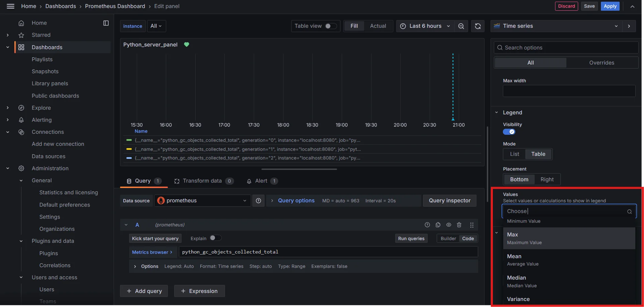Click the Save button
The height and width of the screenshot is (307, 644).
589,6
